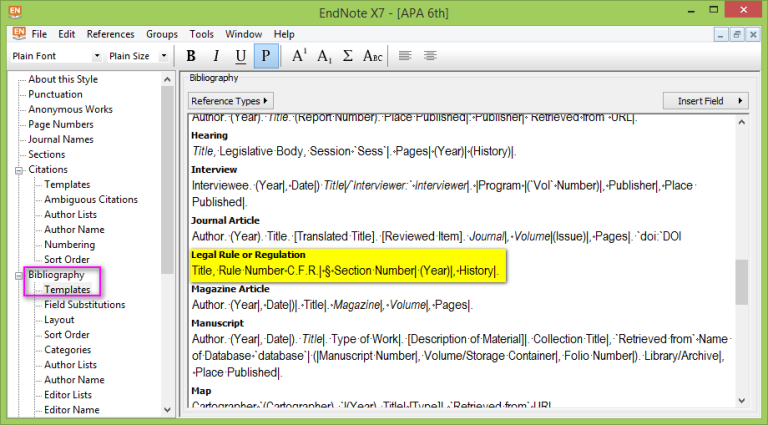The height and width of the screenshot is (425, 768).
Task: Click the justify text alignment icon
Action: [430, 56]
